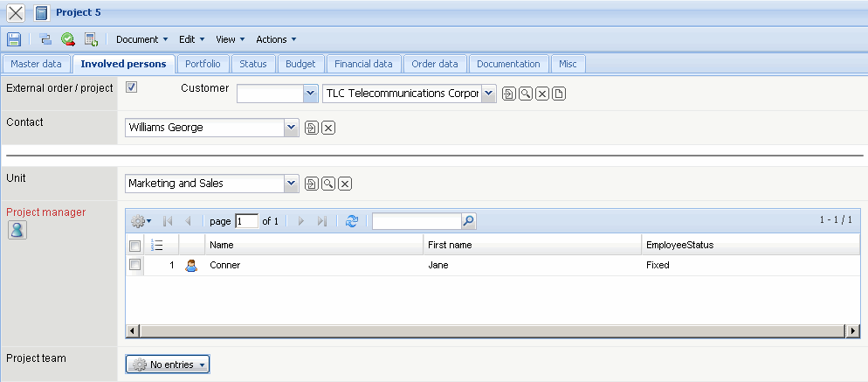Sort by the EmployeeStatus column header
Image resolution: width=868 pixels, height=382 pixels.
click(x=679, y=246)
